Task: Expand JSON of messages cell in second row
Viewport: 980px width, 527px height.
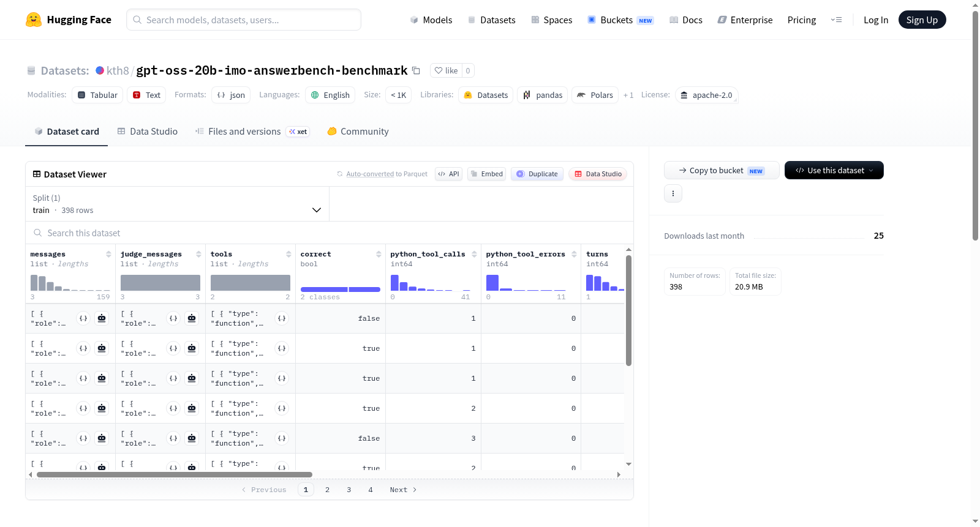Action: (83, 348)
